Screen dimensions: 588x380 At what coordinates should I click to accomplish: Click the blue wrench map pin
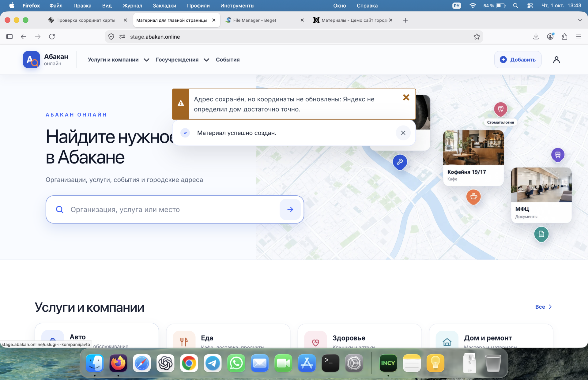400,162
